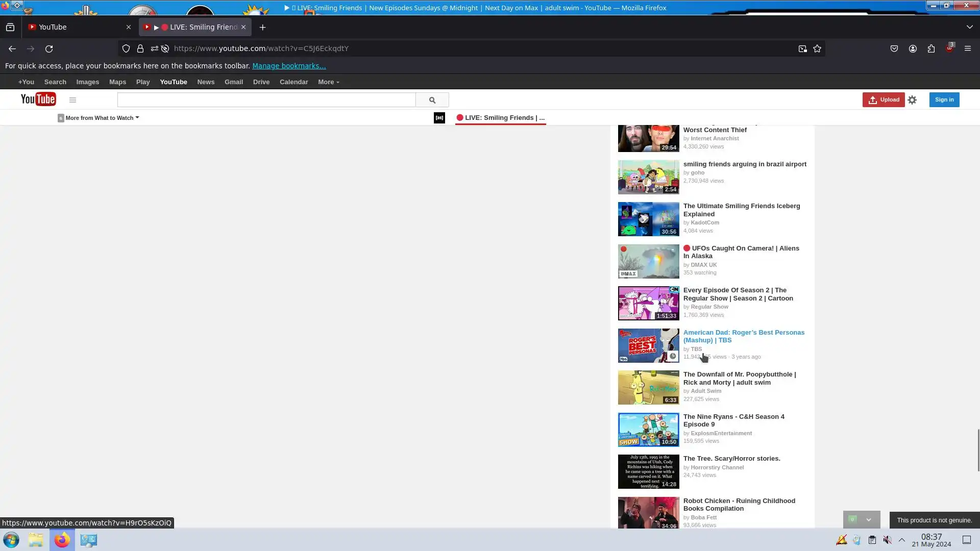Toggle tracking protection shield in address bar
980x551 pixels.
pos(126,48)
